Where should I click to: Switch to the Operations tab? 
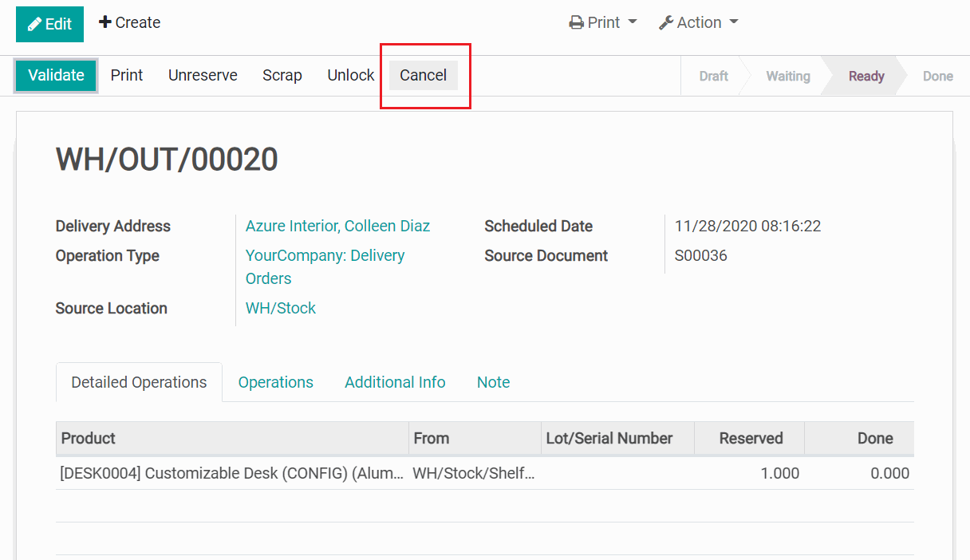point(275,382)
